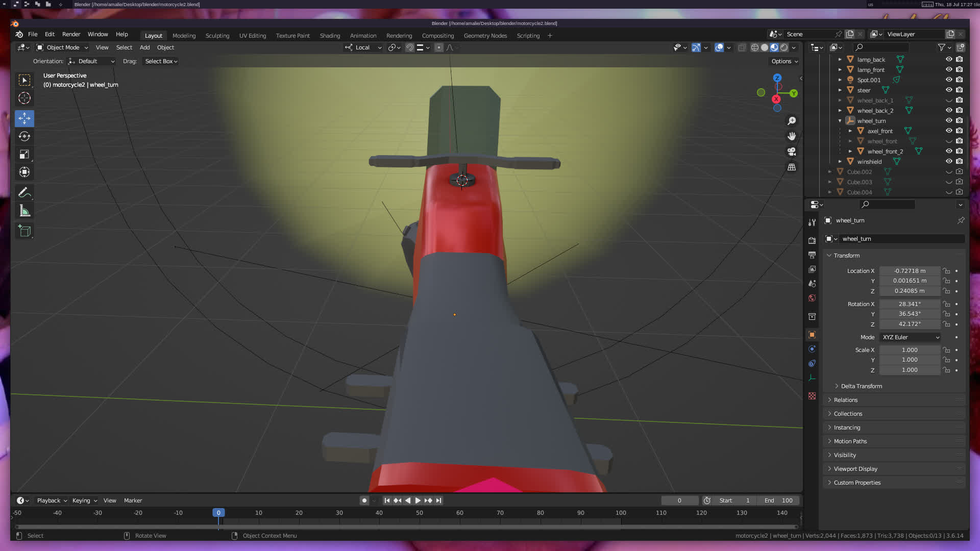Click the Options button in viewport header
This screenshot has width=980, height=551.
pyautogui.click(x=785, y=61)
